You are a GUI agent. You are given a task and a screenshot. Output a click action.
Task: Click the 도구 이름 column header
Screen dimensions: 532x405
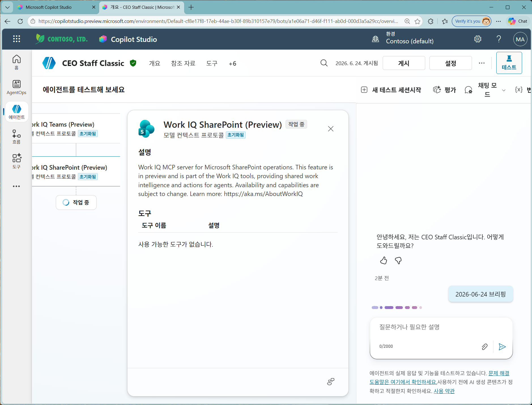pyautogui.click(x=154, y=225)
